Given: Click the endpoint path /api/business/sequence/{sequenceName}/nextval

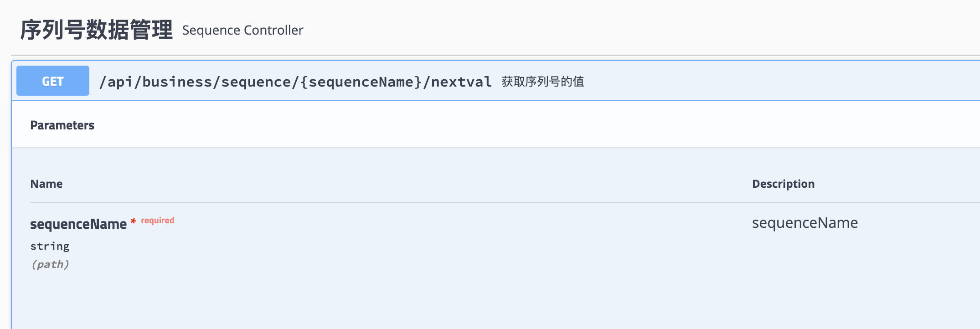Looking at the screenshot, I should pyautogui.click(x=295, y=81).
